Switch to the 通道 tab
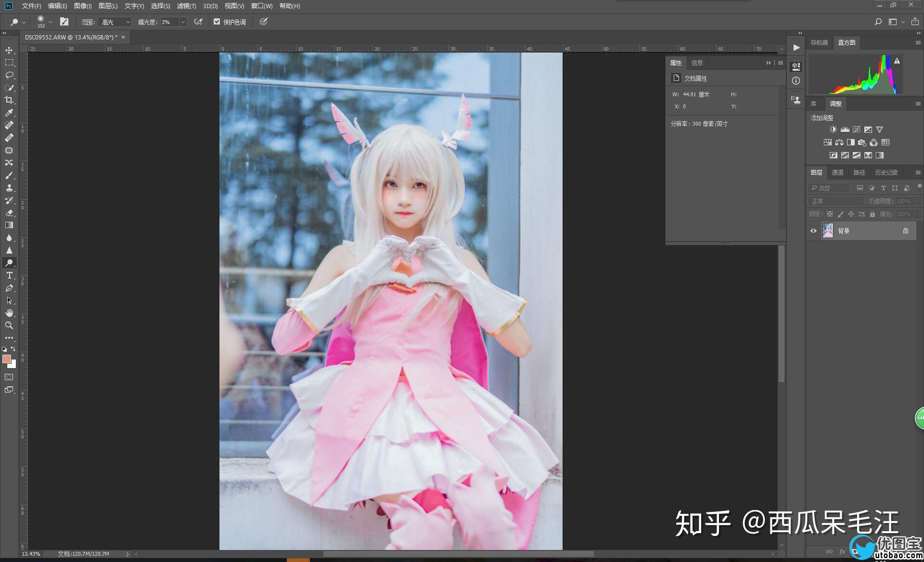Image resolution: width=924 pixels, height=562 pixels. 837,172
